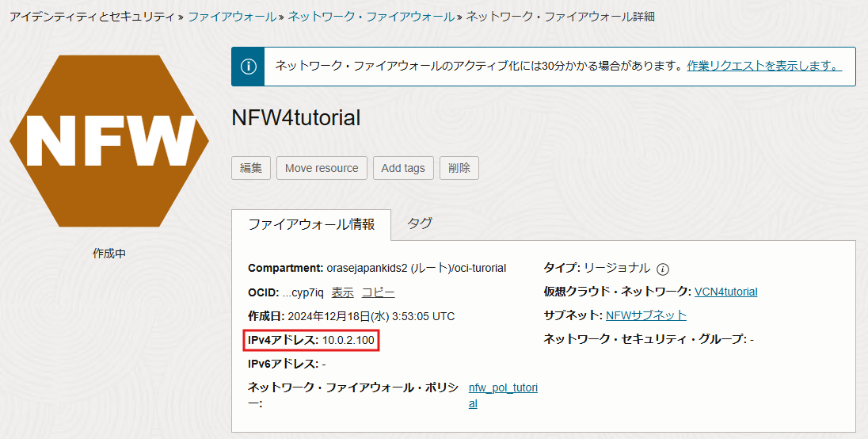Click the info icon next to リージョナル type

tap(664, 269)
